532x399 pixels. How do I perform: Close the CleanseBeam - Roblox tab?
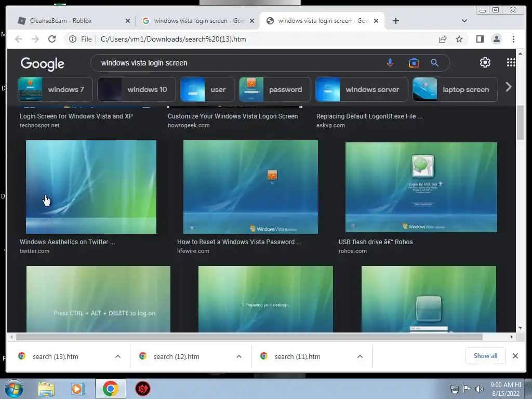128,21
